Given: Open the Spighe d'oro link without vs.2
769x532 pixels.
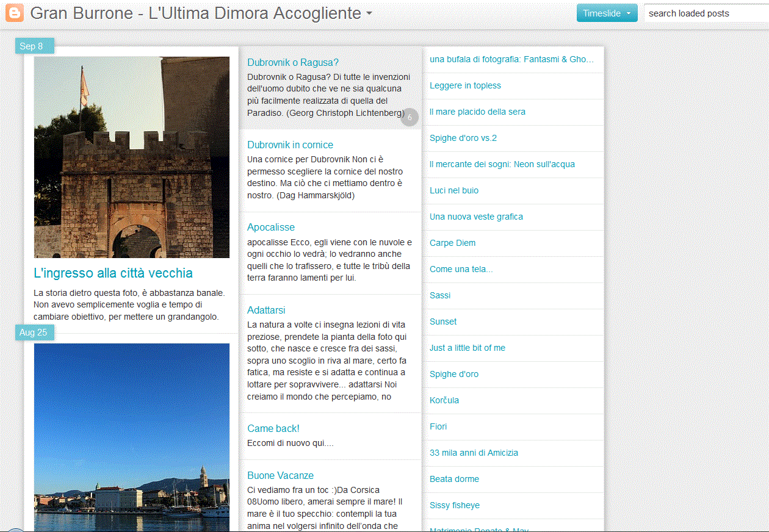Looking at the screenshot, I should point(454,374).
